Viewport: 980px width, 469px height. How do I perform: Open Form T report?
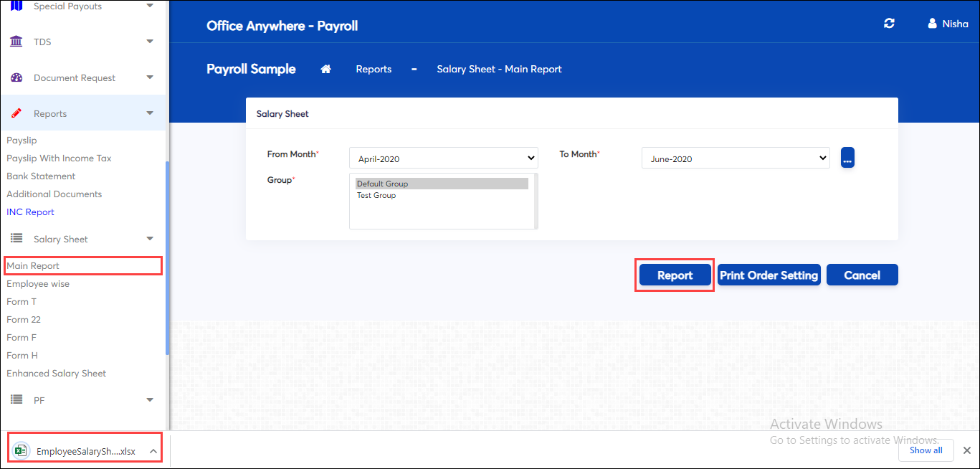[x=22, y=302]
